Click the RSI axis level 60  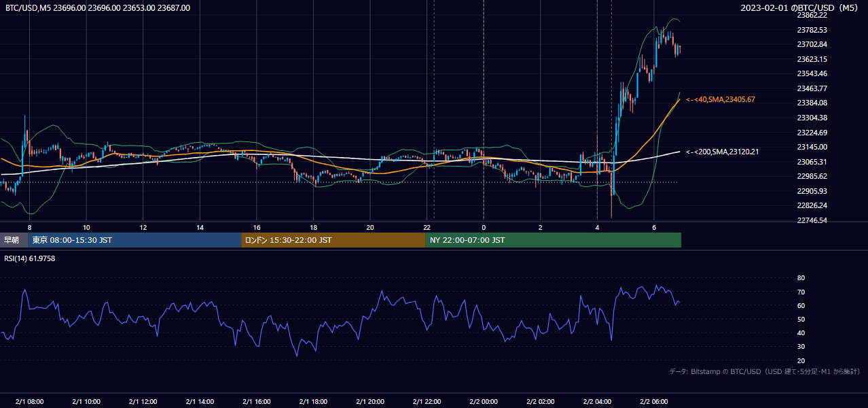801,305
